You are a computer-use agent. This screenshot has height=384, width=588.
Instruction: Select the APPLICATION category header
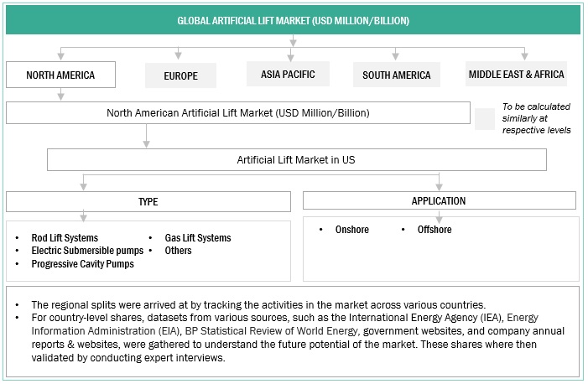(x=439, y=201)
